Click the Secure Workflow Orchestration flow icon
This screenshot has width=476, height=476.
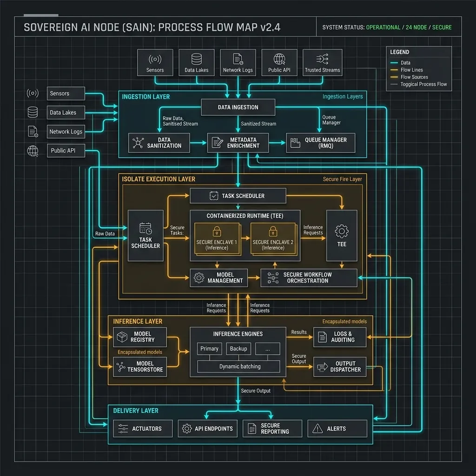[273, 278]
